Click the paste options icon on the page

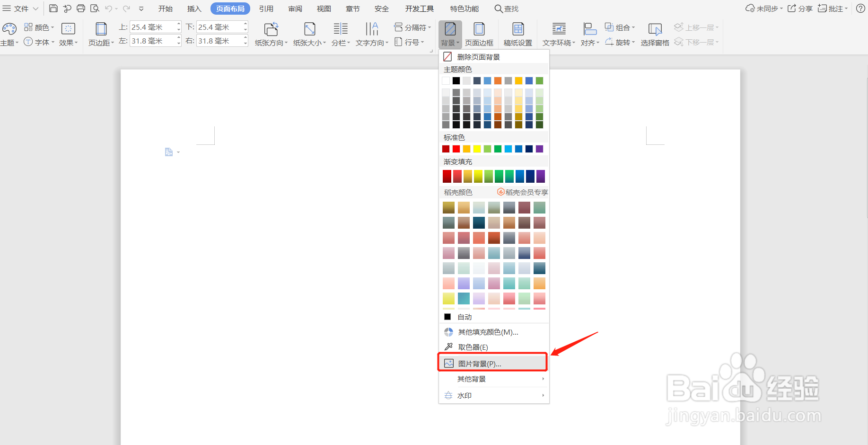click(x=169, y=152)
